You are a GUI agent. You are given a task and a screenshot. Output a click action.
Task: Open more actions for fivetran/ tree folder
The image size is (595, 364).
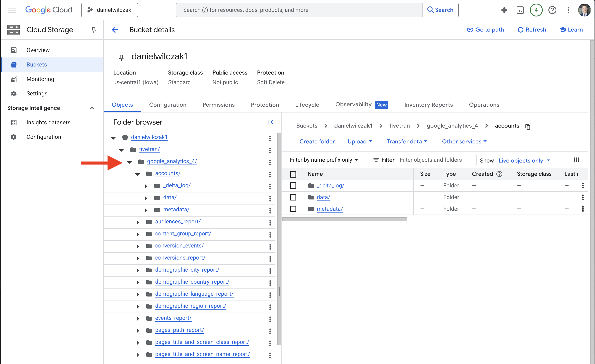click(x=270, y=150)
